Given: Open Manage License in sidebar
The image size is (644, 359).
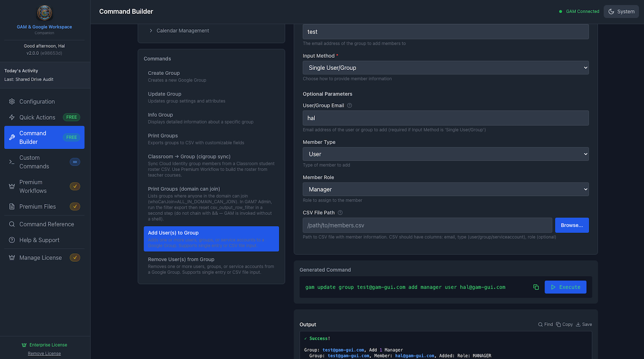Looking at the screenshot, I should (x=44, y=258).
